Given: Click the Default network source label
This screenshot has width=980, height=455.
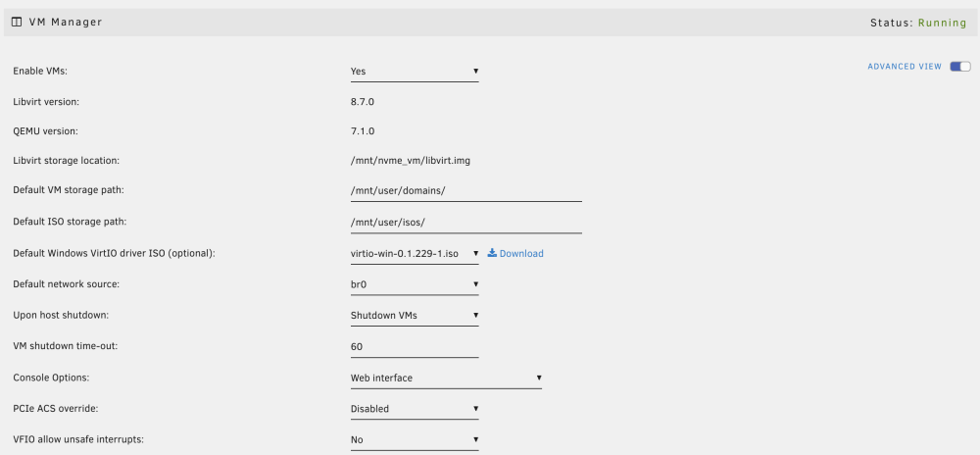Looking at the screenshot, I should [x=67, y=284].
